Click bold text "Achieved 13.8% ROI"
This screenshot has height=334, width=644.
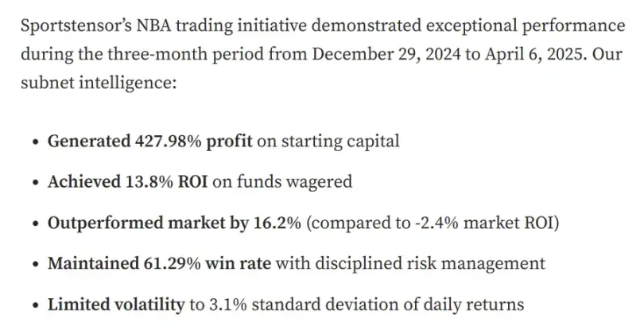[x=127, y=182]
